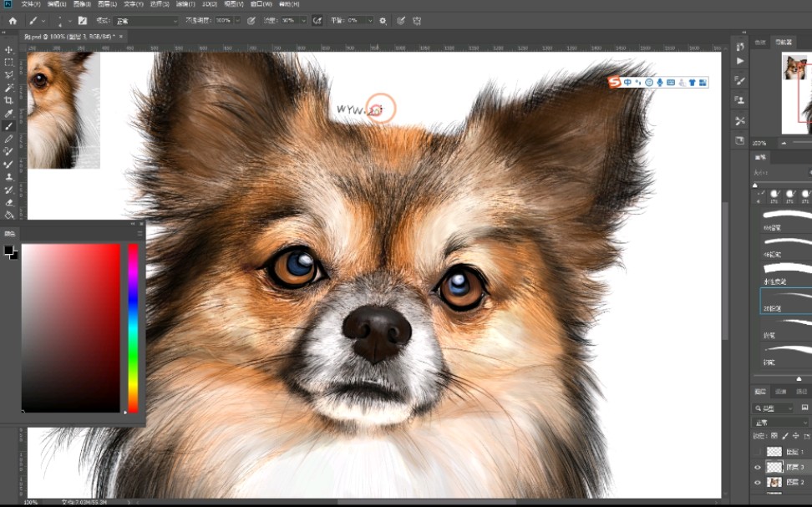Select the Crop tool

pos(9,100)
